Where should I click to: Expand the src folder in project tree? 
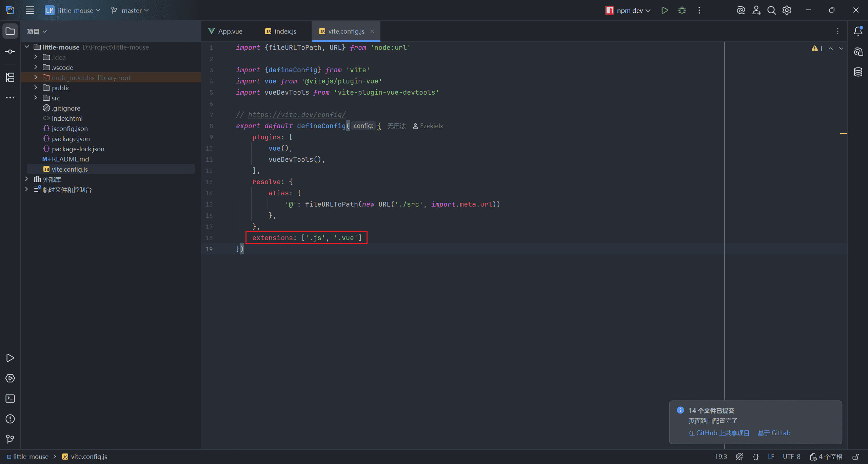pos(36,98)
